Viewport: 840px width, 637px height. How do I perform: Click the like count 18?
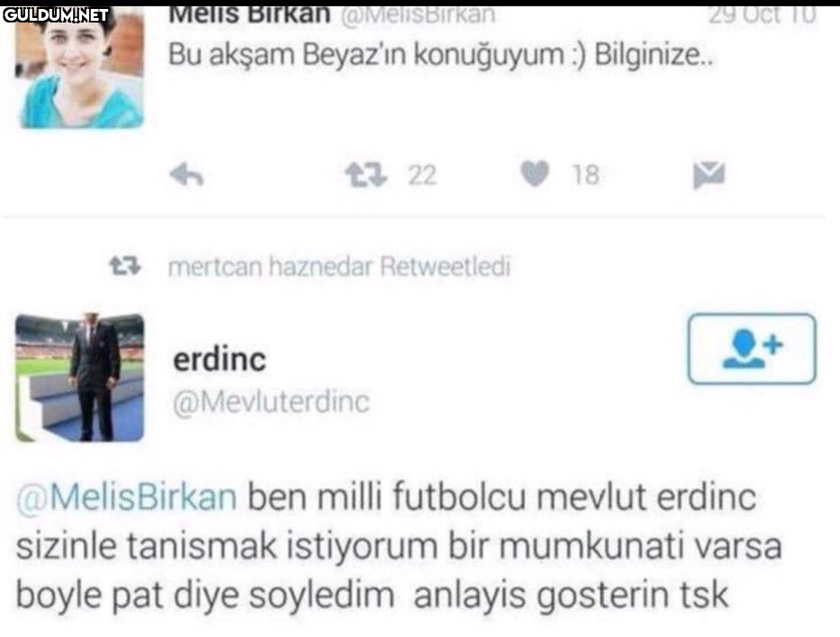[x=585, y=175]
